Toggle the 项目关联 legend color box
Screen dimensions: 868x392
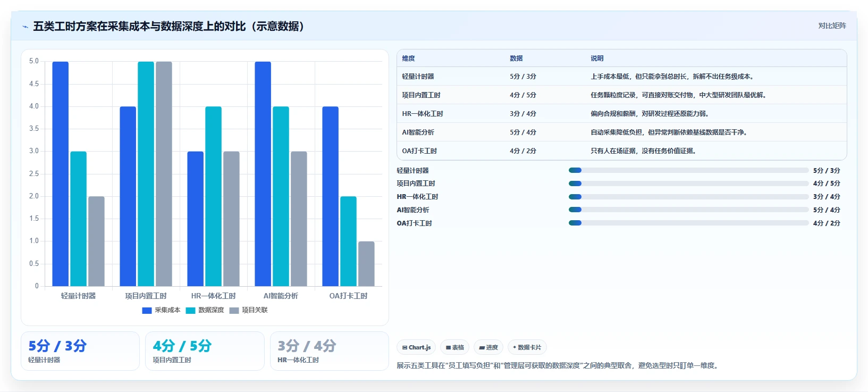(x=234, y=311)
